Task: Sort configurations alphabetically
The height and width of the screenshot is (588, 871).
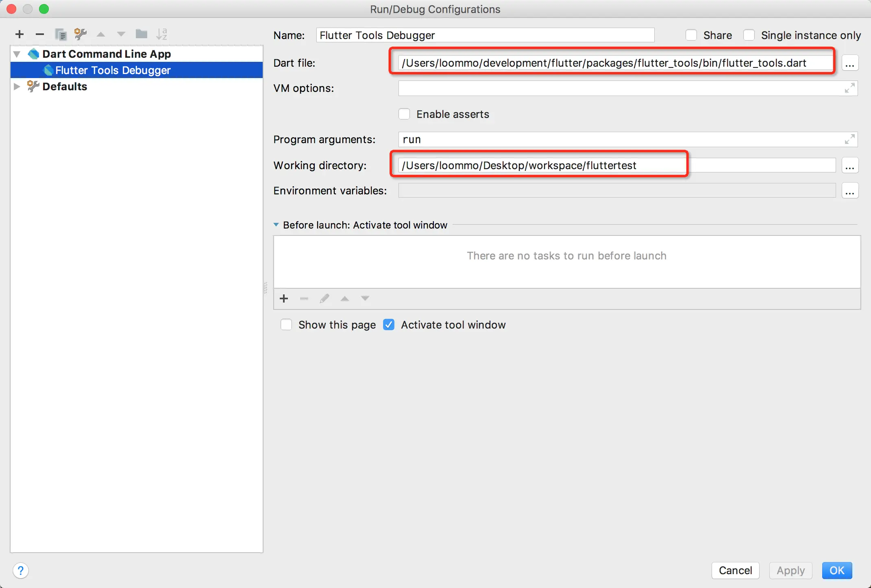Action: [x=161, y=34]
